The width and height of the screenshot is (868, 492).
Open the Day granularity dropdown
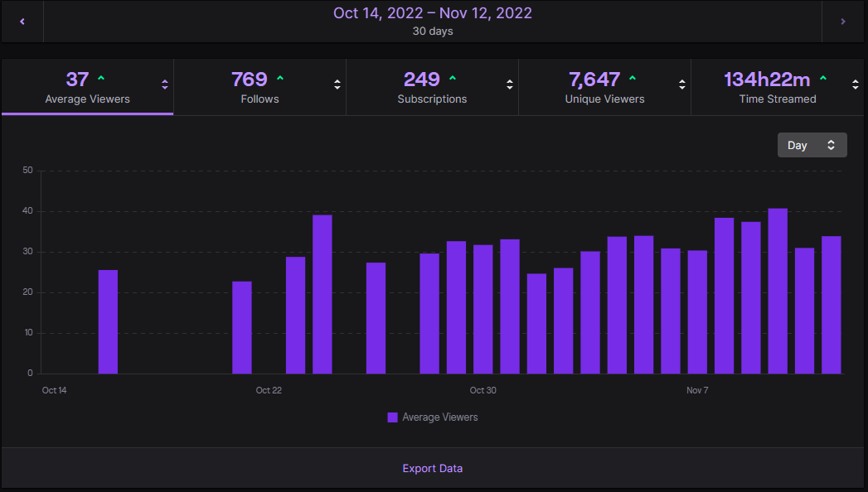pyautogui.click(x=812, y=145)
